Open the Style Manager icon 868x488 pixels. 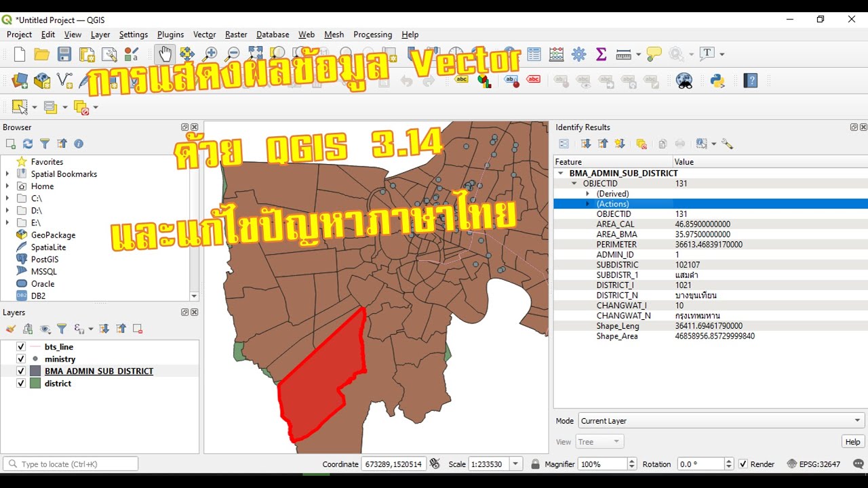tap(132, 54)
